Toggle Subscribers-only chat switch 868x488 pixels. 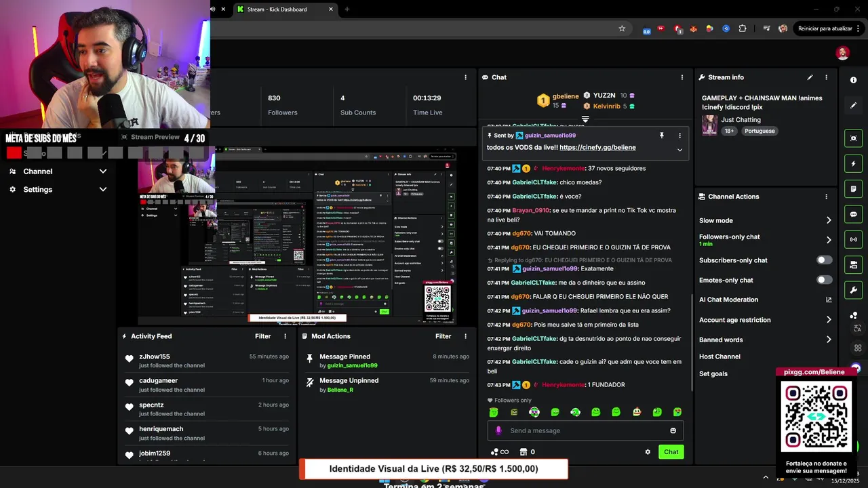(824, 260)
